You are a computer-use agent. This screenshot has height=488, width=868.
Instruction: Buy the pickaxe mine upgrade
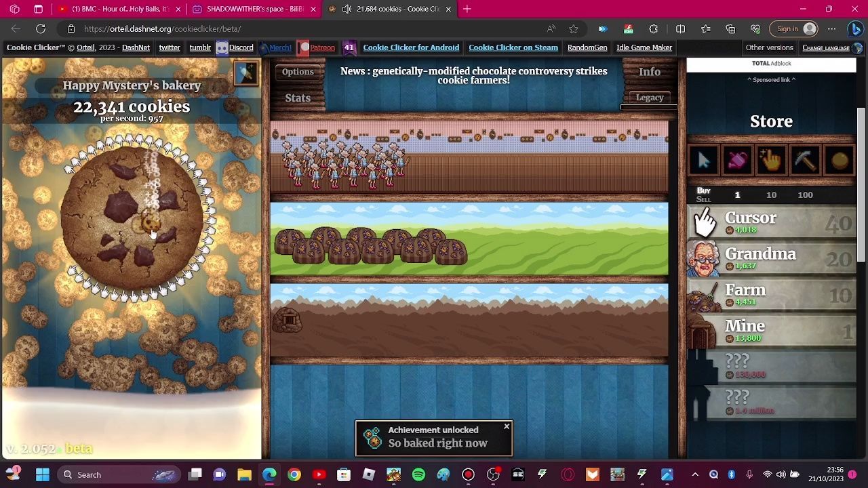click(x=805, y=160)
